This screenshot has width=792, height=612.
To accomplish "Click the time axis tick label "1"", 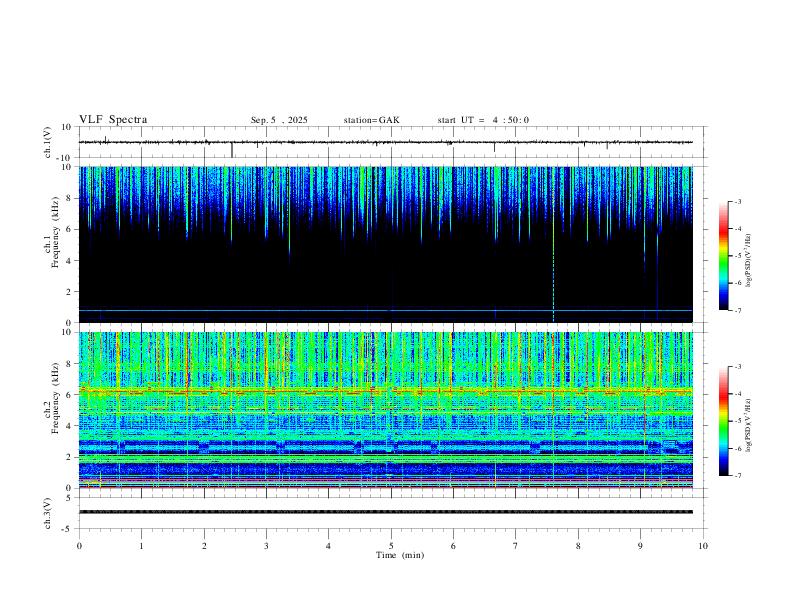I will pyautogui.click(x=142, y=546).
